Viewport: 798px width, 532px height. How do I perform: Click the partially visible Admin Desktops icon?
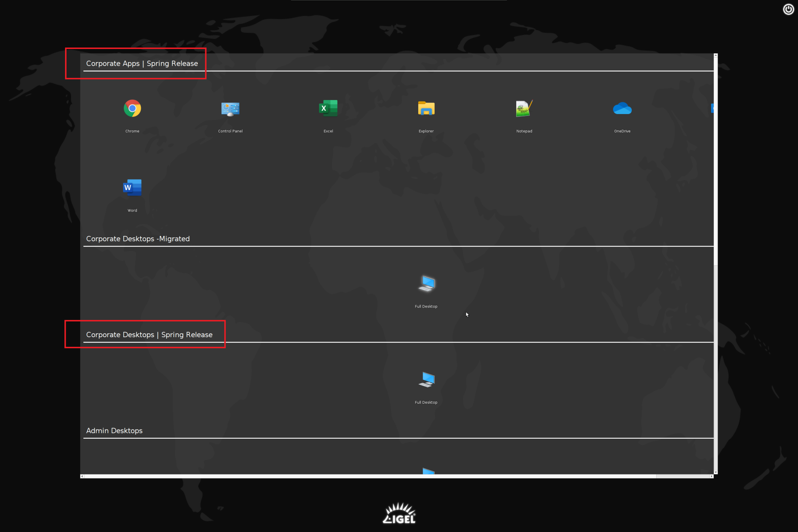point(428,471)
